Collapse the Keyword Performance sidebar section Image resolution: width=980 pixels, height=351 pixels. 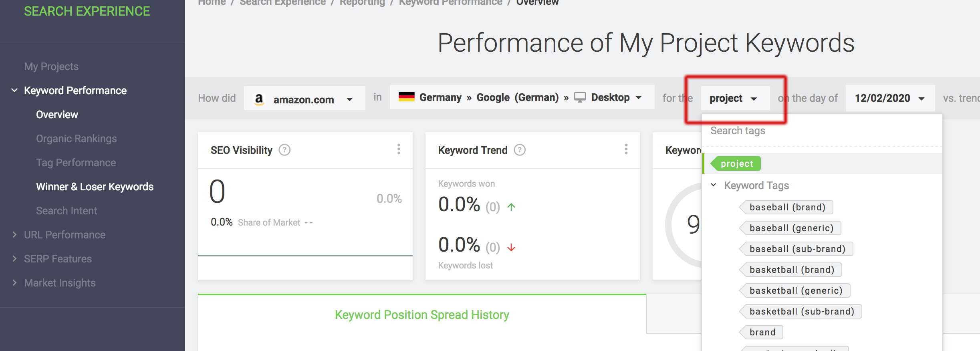click(x=15, y=91)
